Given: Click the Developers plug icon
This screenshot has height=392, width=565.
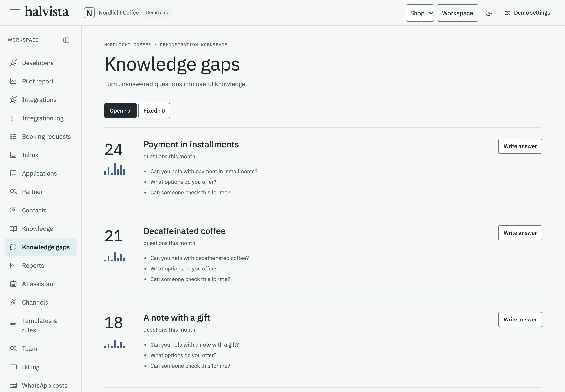Looking at the screenshot, I should point(13,63).
